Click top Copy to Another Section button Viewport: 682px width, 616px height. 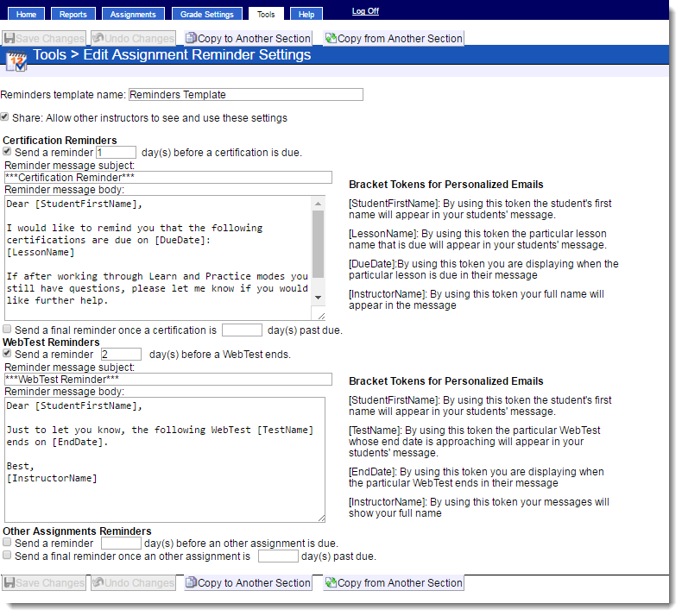[248, 38]
